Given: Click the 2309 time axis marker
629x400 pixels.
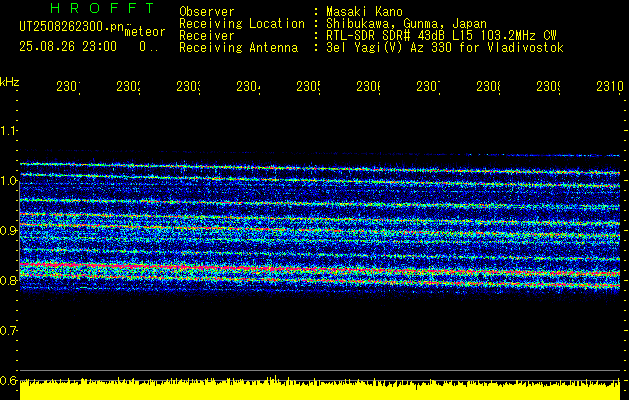Looking at the screenshot, I should [548, 87].
